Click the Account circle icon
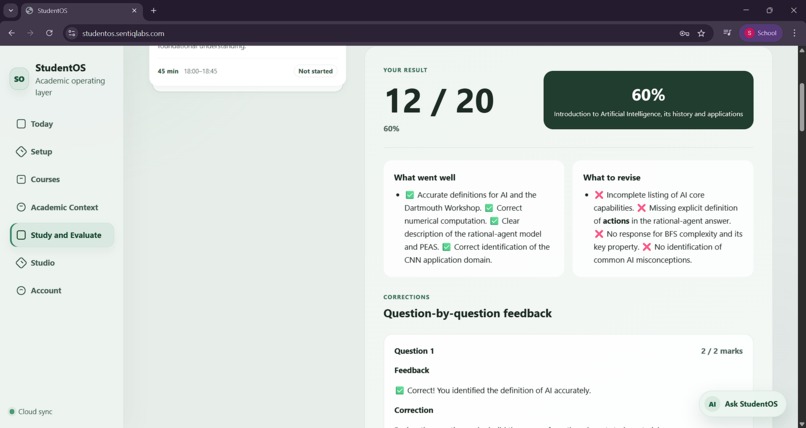The height and width of the screenshot is (428, 806). (21, 290)
